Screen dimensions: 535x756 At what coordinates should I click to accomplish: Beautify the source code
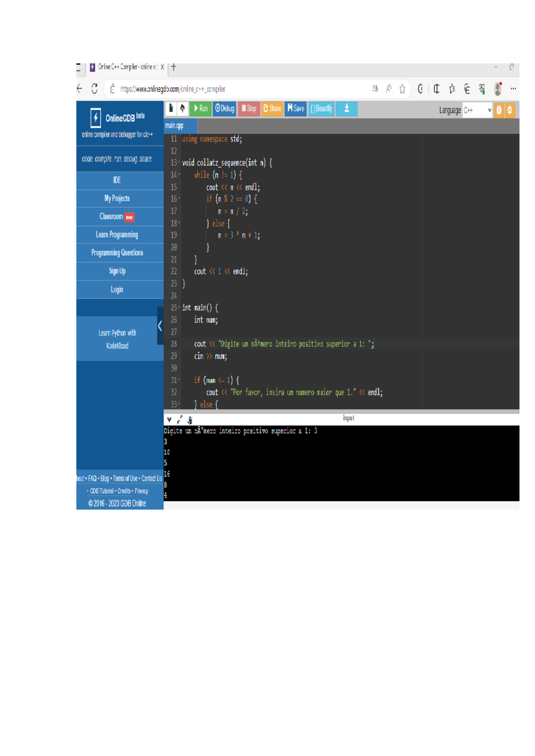point(321,109)
